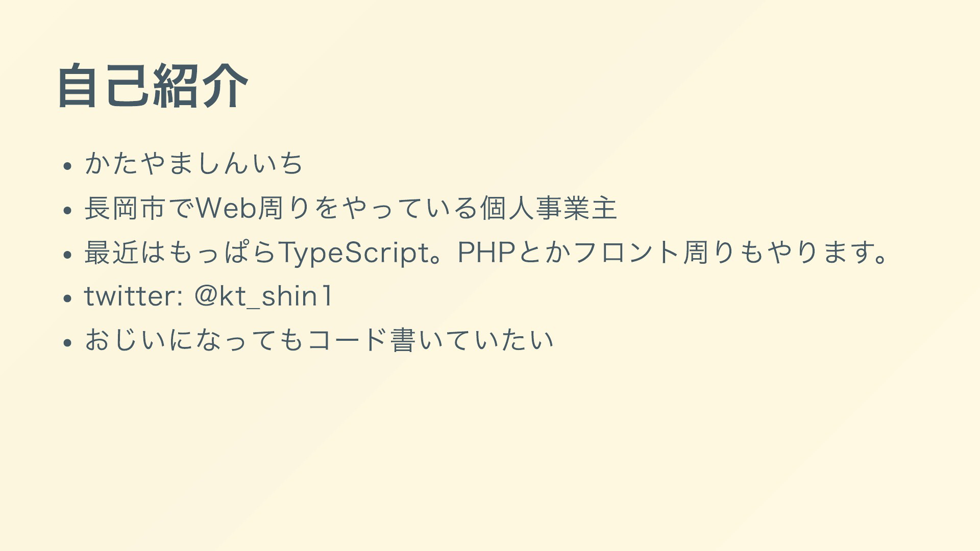This screenshot has height=551, width=980.
Task: Select the 個人事業主 phrase
Action: (x=549, y=208)
